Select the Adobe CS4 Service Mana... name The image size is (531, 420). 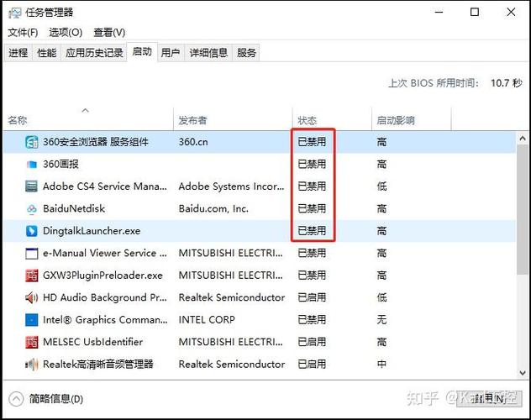(105, 186)
